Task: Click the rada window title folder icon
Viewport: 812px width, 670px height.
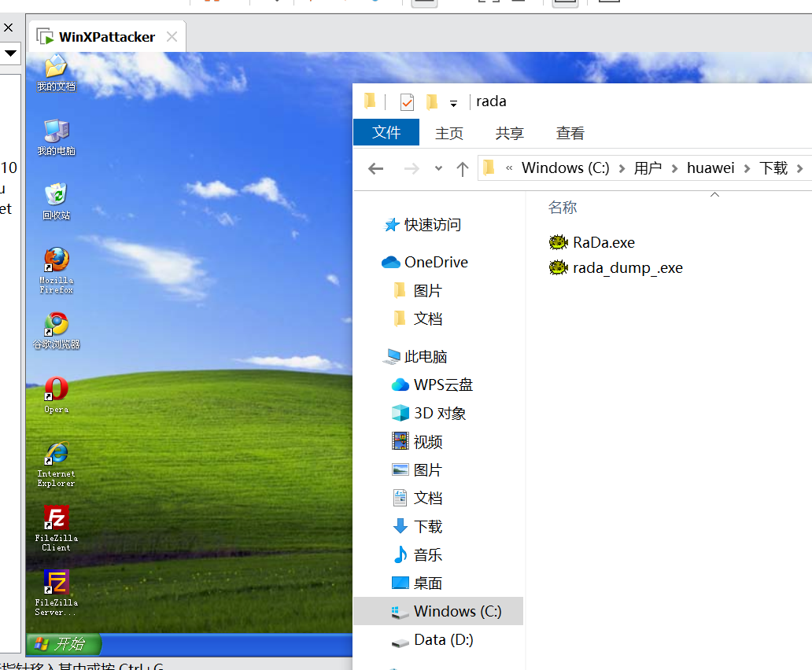Action: pyautogui.click(x=370, y=101)
